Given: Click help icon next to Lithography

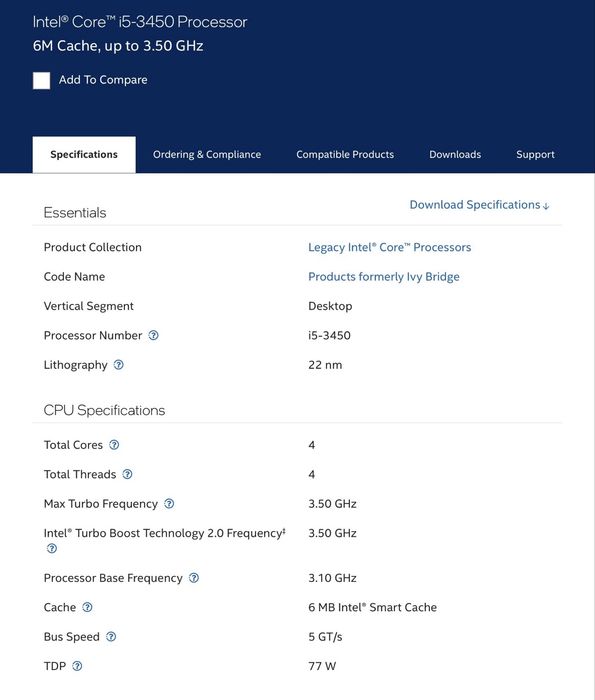Looking at the screenshot, I should 118,365.
